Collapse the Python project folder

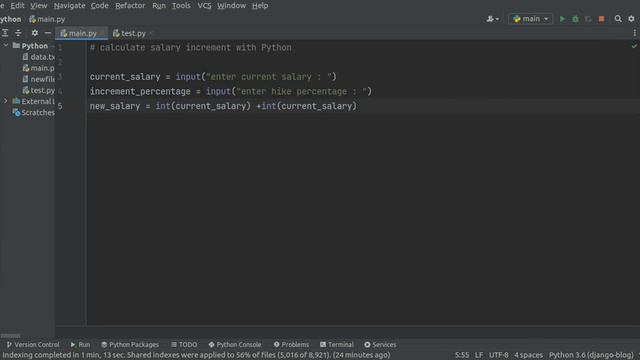tap(6, 45)
